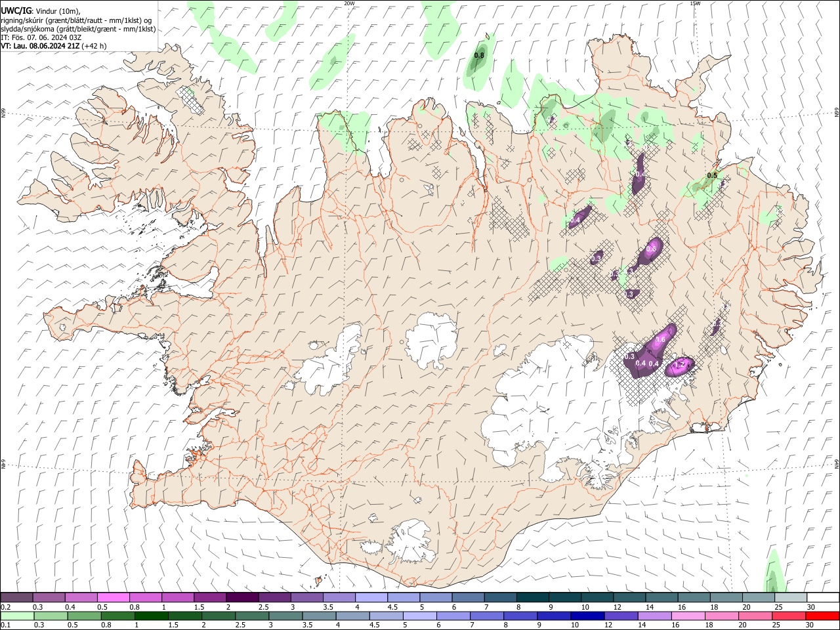This screenshot has height=630, width=840.
Task: Click the pale green 0.1 swatch in lower legend
Action: pyautogui.click(x=17, y=616)
